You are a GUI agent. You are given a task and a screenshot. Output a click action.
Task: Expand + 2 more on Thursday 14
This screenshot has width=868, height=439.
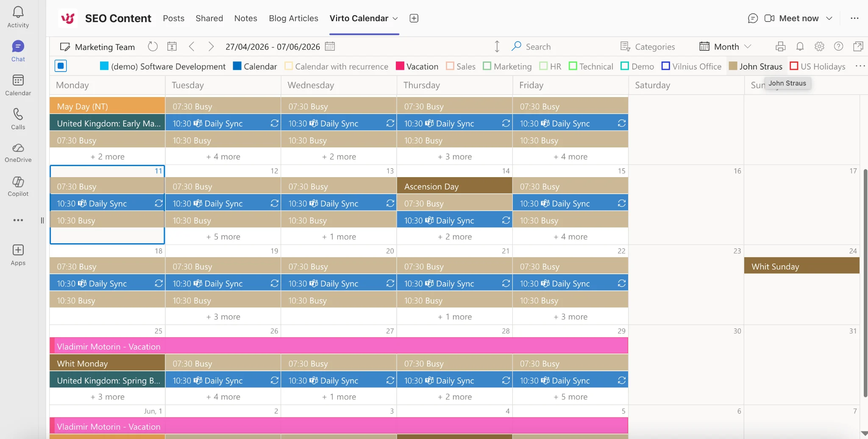pos(454,236)
